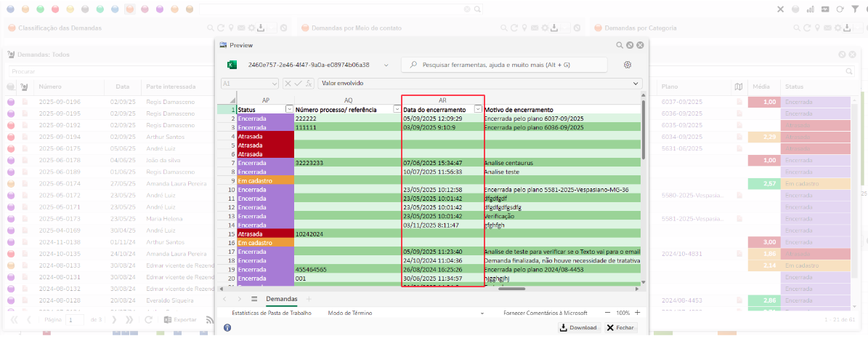Expand the formula bar with its chevron

click(x=636, y=84)
